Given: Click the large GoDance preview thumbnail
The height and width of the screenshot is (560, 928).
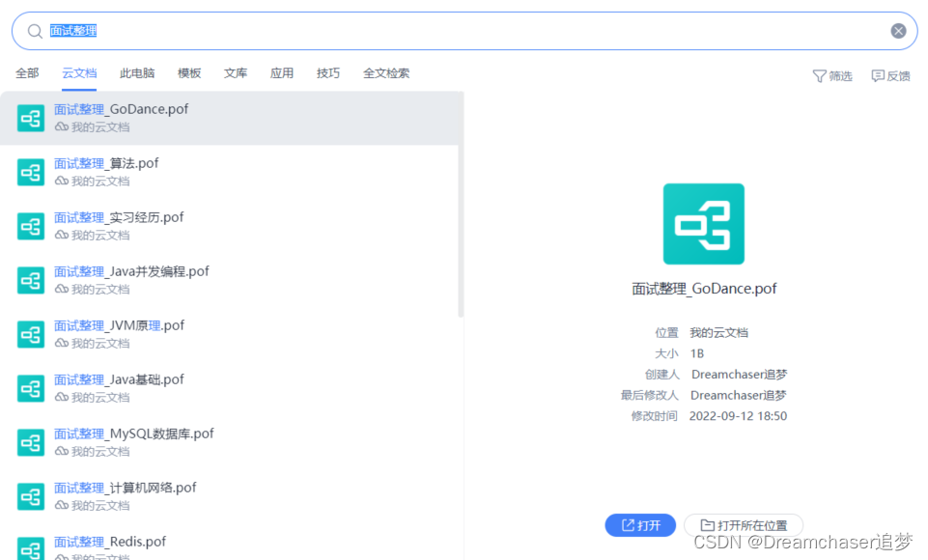Looking at the screenshot, I should point(703,224).
